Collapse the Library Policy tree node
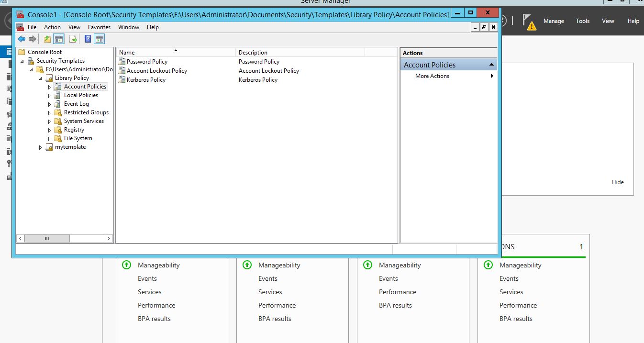Viewport: 644px width, 343px height. pyautogui.click(x=40, y=78)
